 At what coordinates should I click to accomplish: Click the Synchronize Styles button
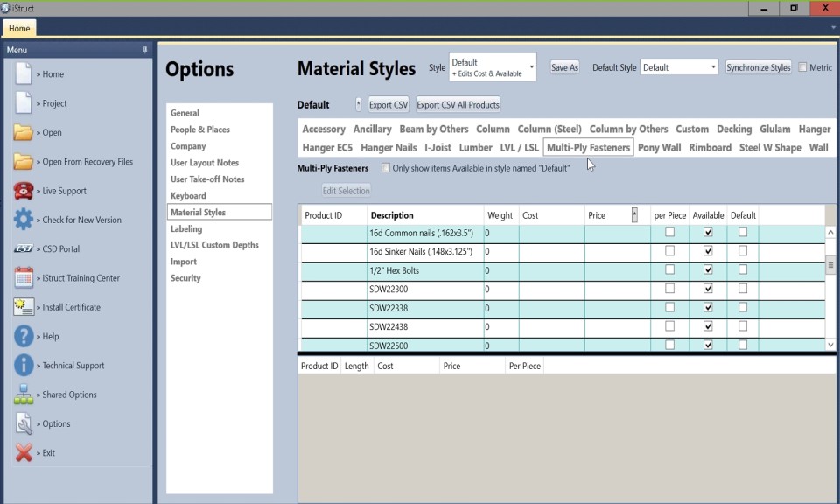tap(758, 67)
